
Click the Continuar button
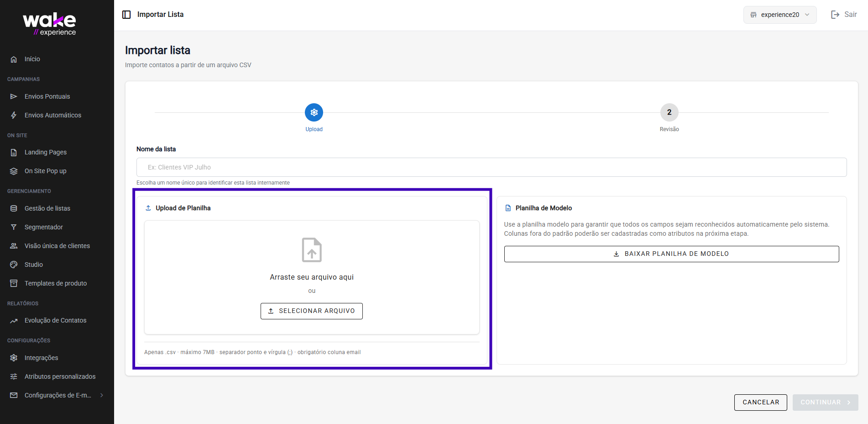pyautogui.click(x=826, y=403)
